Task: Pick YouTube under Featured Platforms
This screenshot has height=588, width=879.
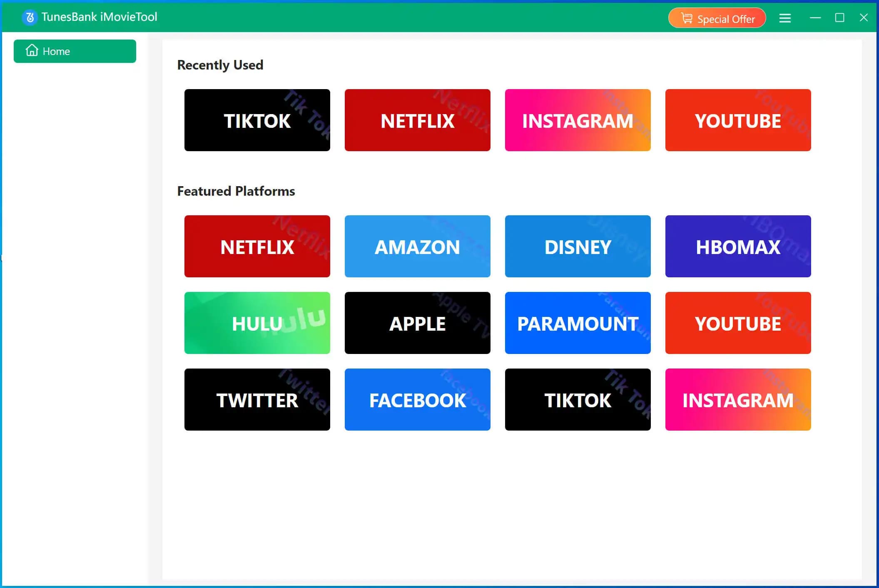Action: pyautogui.click(x=738, y=323)
